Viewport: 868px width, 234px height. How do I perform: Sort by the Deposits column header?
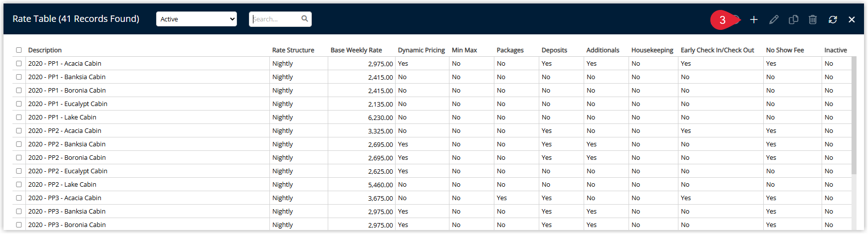554,50
